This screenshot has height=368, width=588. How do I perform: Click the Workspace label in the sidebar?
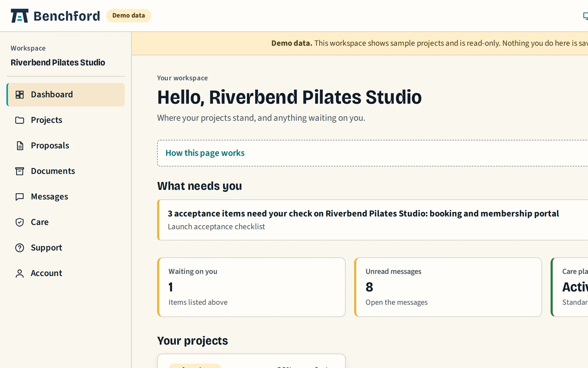pyautogui.click(x=28, y=48)
